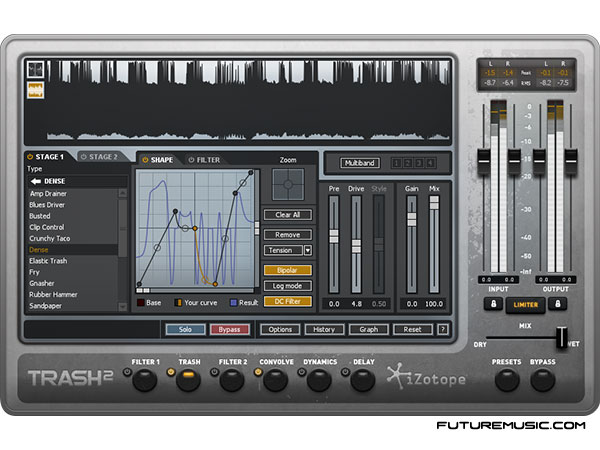Click the Drive slider handle
600x450 pixels.
tap(356, 246)
